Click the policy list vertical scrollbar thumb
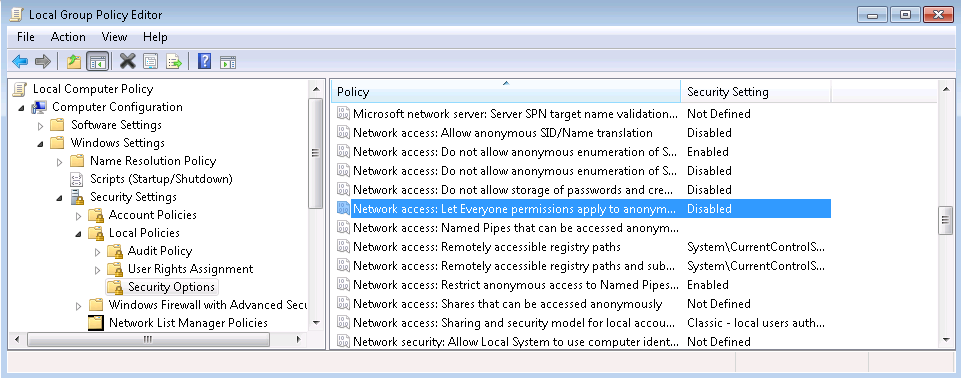The width and height of the screenshot is (961, 378). click(x=946, y=221)
